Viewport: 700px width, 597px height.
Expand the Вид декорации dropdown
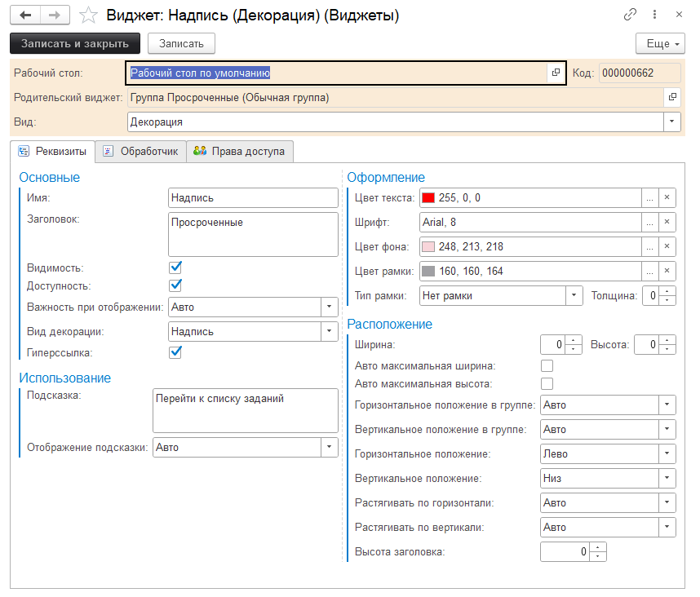coord(330,332)
